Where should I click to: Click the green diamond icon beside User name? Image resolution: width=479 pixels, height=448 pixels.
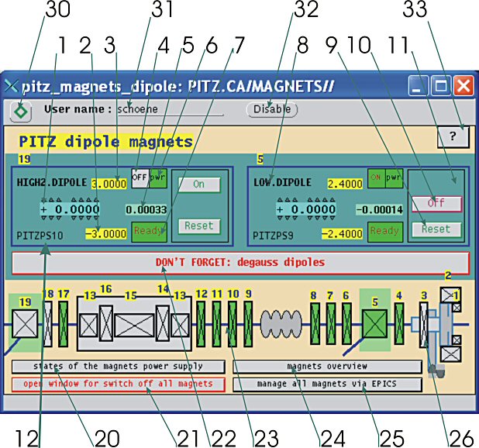[x=20, y=111]
